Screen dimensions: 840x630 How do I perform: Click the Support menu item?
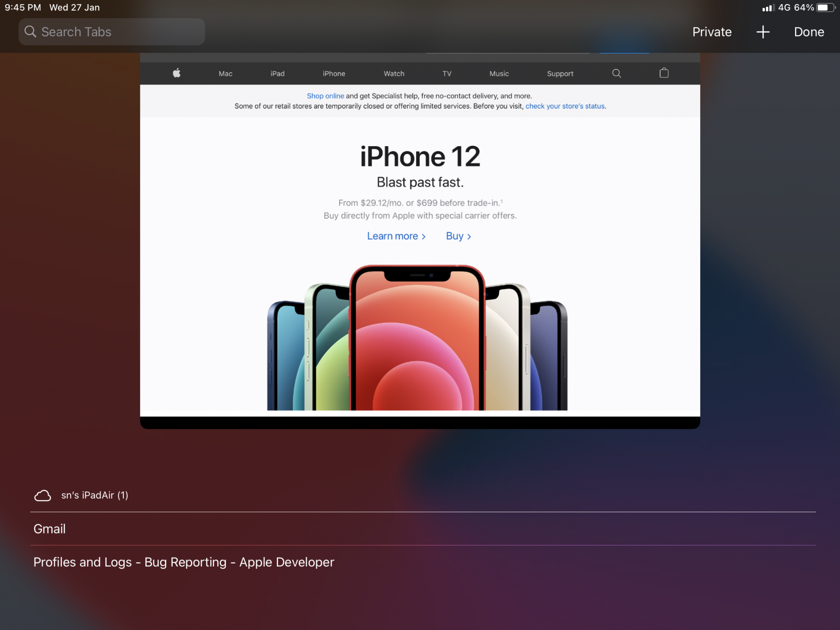(x=560, y=73)
